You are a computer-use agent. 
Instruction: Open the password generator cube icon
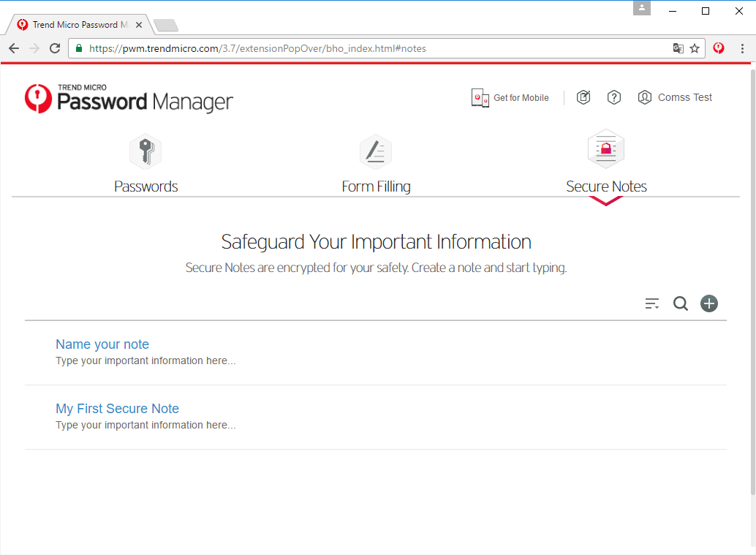[583, 97]
